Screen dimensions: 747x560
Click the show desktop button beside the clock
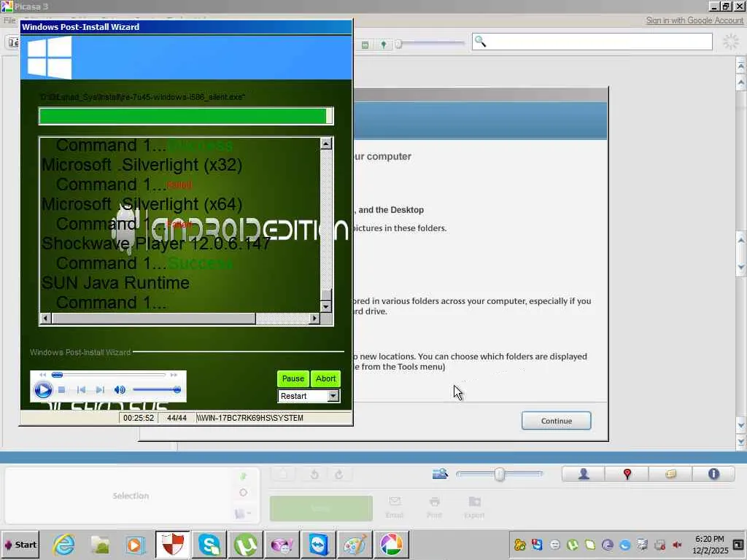click(x=740, y=545)
